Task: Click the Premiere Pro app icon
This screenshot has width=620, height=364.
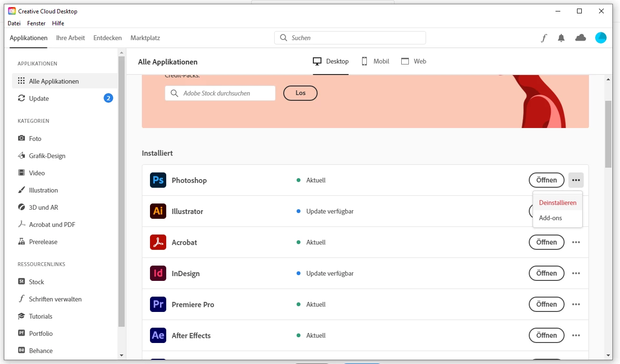Action: pos(158,304)
